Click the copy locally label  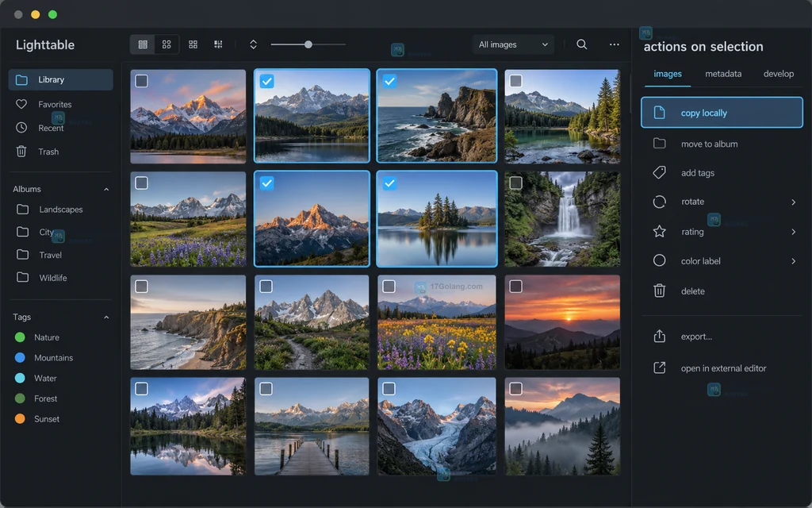click(704, 113)
